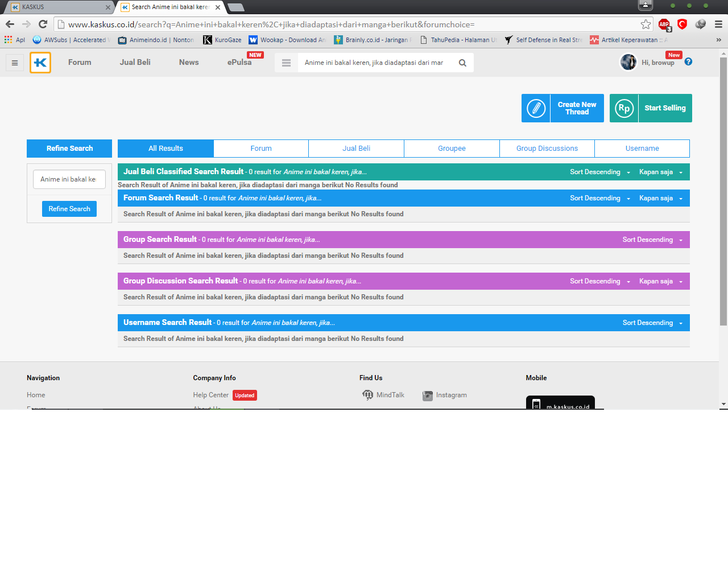Open TahuPedia bookmark
Image resolution: width=728 pixels, height=568 pixels.
click(x=458, y=40)
